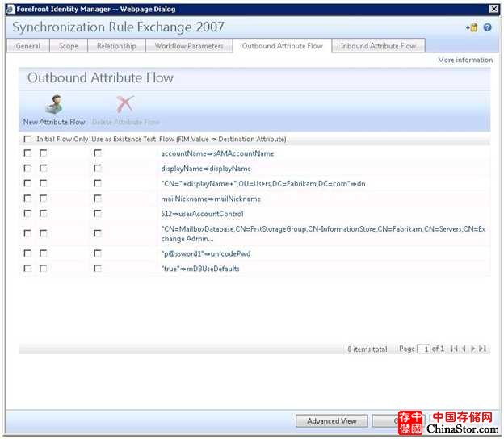This screenshot has width=504, height=439.
Task: Enable Initial Flow Only for accountName row
Action: 43,153
